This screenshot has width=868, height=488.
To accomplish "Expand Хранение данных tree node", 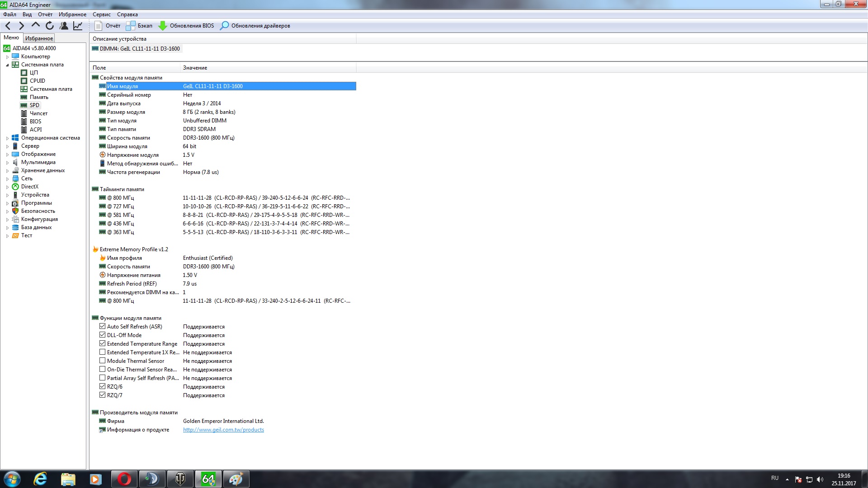I will (7, 171).
